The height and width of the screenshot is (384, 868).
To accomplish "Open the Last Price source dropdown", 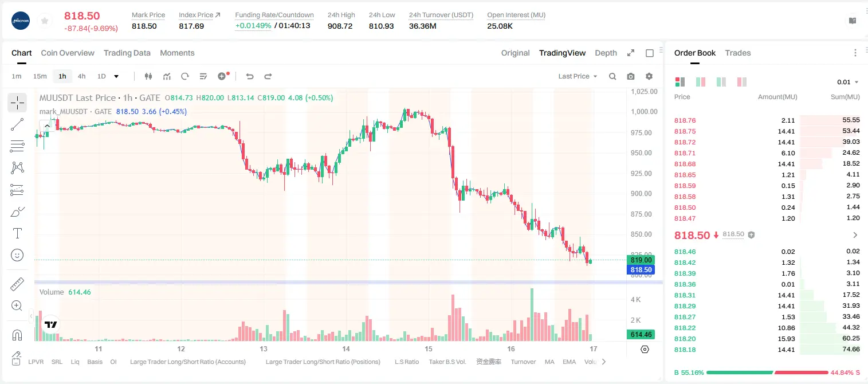I will tap(578, 76).
